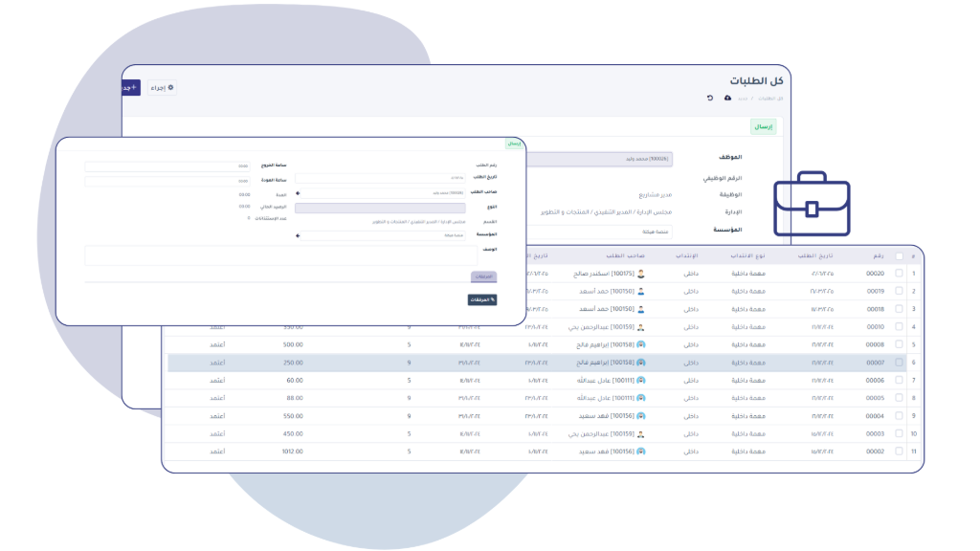Click avatar icon in request row 00003
This screenshot has width=980, height=551.
point(641,433)
